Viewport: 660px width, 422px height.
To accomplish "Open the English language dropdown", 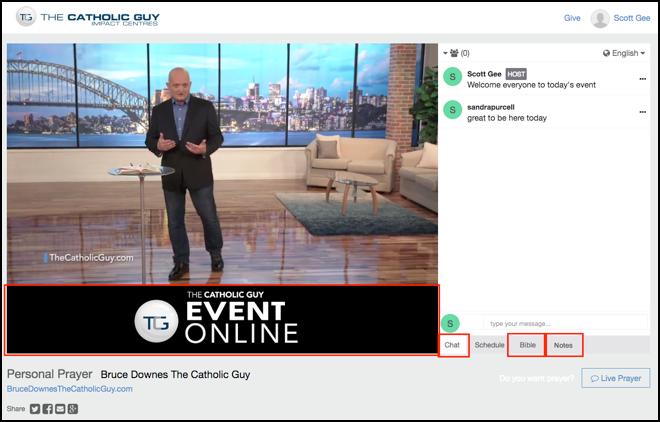I will tap(624, 53).
